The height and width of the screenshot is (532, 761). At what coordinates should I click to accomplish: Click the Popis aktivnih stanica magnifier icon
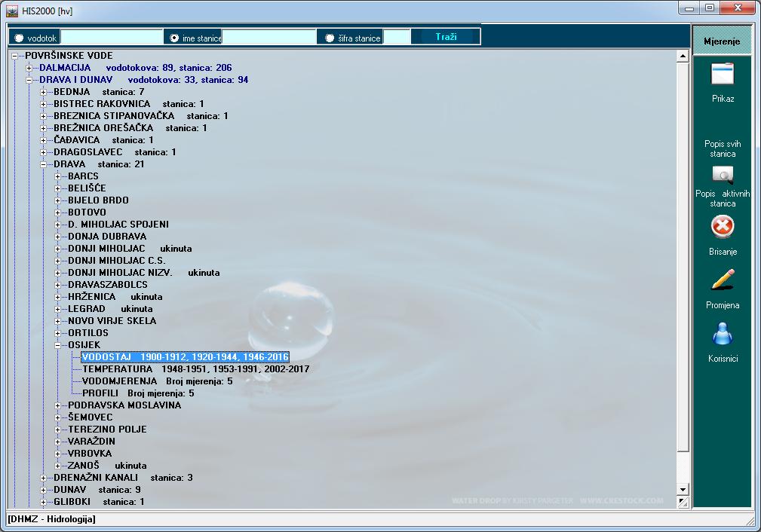[723, 175]
